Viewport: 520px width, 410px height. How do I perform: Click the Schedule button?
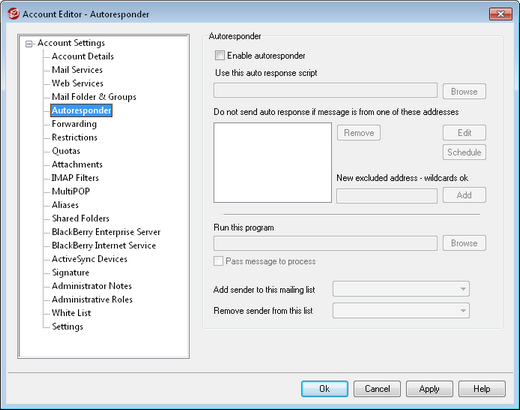[464, 152]
